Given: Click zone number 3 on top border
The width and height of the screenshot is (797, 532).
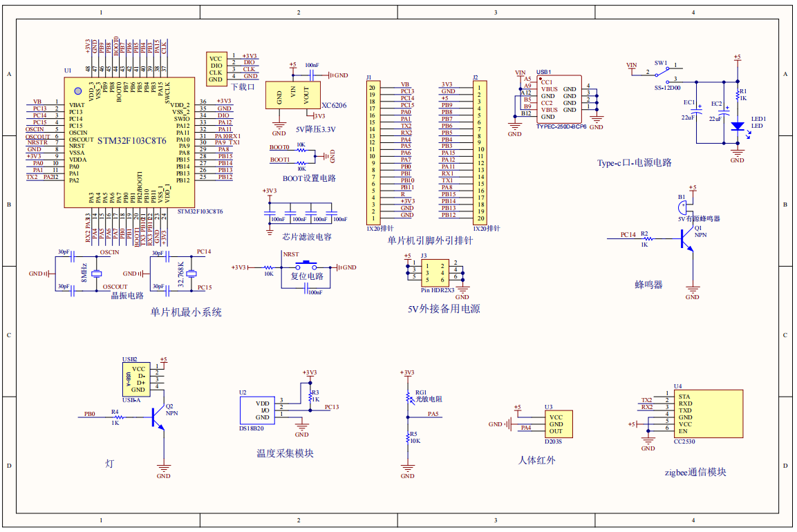Looking at the screenshot, I should click(x=495, y=11).
